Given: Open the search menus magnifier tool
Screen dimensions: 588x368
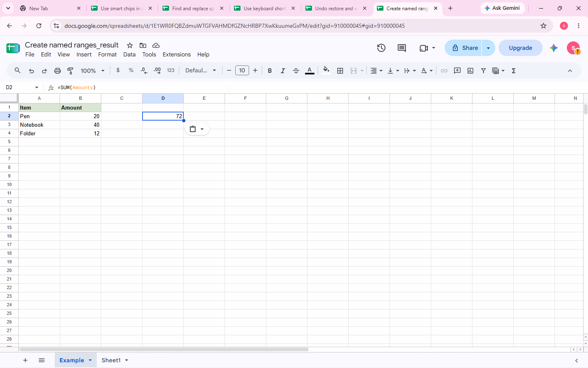Looking at the screenshot, I should coord(17,71).
